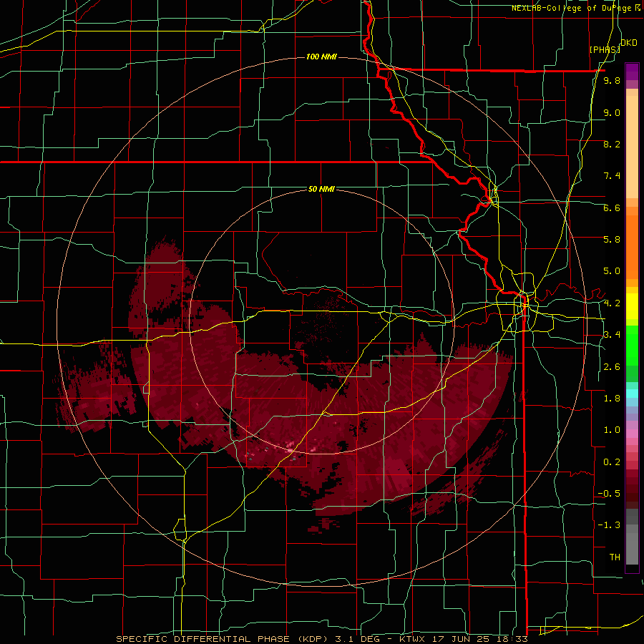The width and height of the screenshot is (644, 644).
Task: Click the 9.0 value on the color scale
Action: coord(612,112)
